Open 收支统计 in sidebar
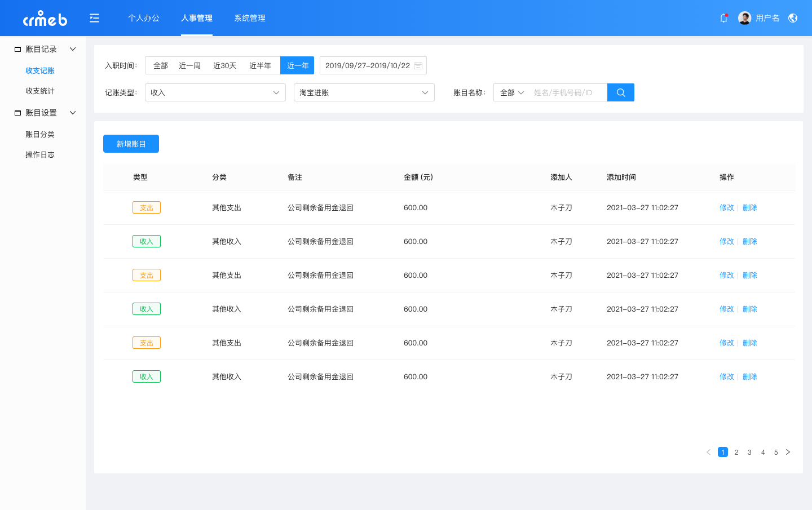 (x=40, y=91)
